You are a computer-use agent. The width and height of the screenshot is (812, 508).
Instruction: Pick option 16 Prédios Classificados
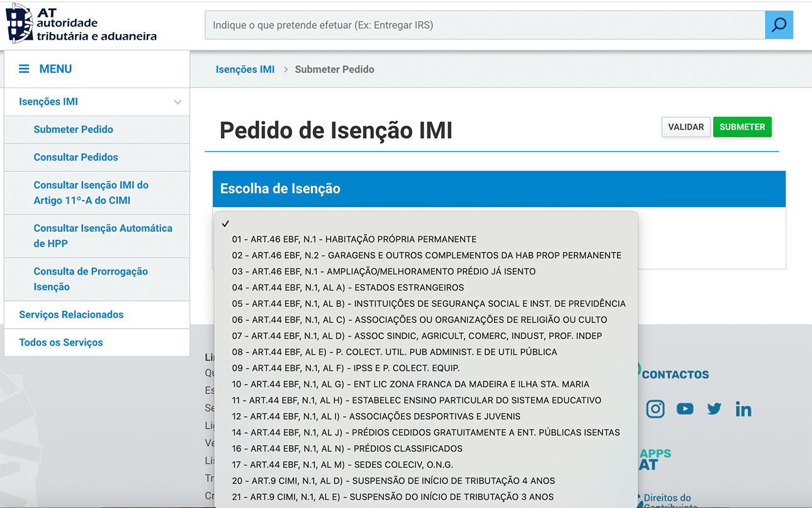click(347, 449)
